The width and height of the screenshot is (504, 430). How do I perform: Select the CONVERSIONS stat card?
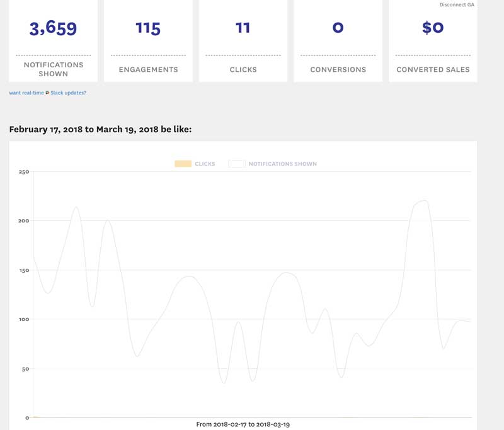[337, 41]
